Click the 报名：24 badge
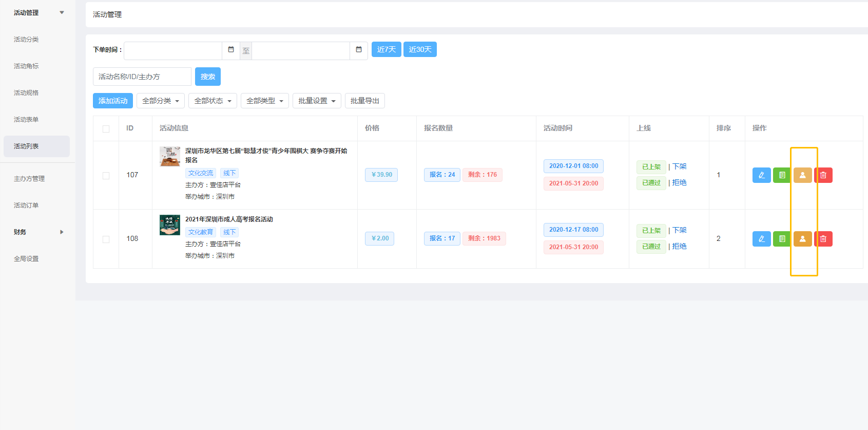The width and height of the screenshot is (868, 430). (x=442, y=175)
